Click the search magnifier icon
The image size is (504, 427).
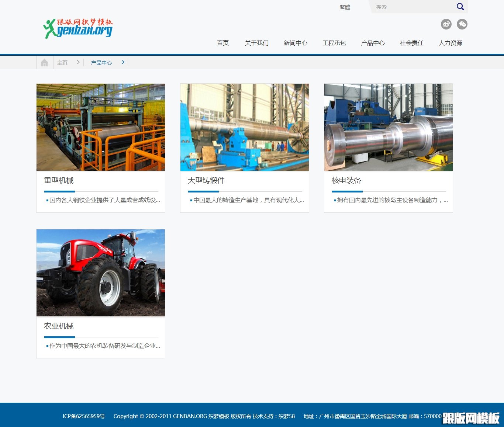click(460, 7)
